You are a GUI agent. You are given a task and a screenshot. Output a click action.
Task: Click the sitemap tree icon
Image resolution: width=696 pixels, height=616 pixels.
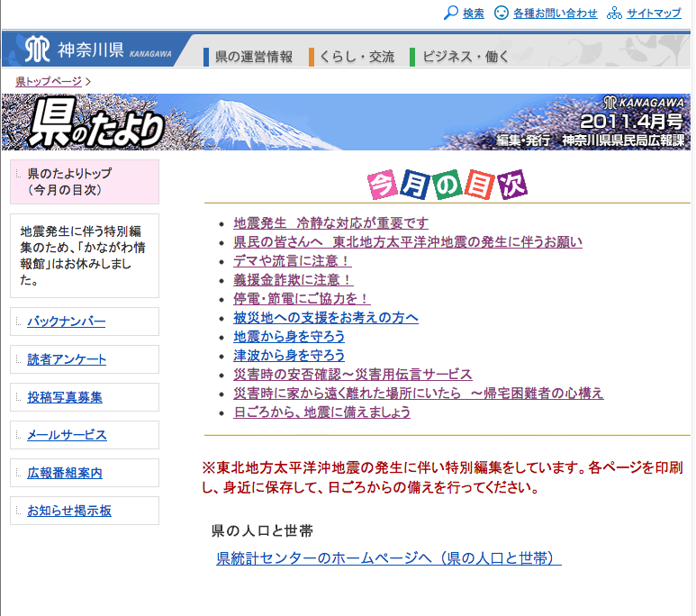pos(614,13)
